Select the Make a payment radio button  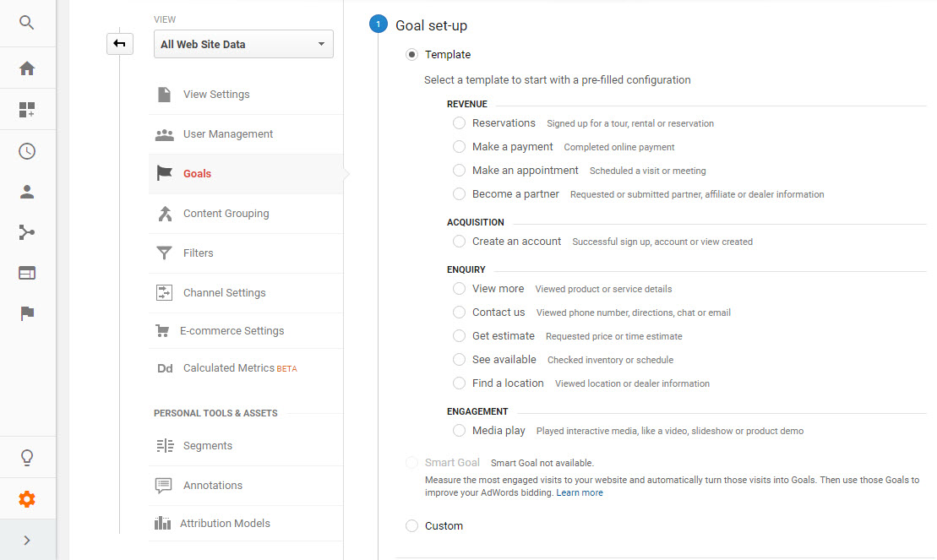459,146
